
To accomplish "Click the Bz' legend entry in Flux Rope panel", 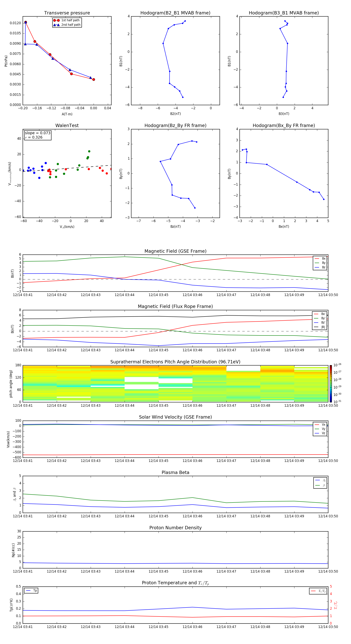I will pos(320,323).
